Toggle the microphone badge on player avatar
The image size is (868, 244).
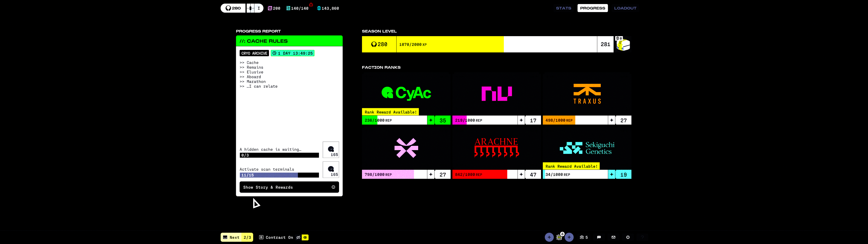pos(562,234)
